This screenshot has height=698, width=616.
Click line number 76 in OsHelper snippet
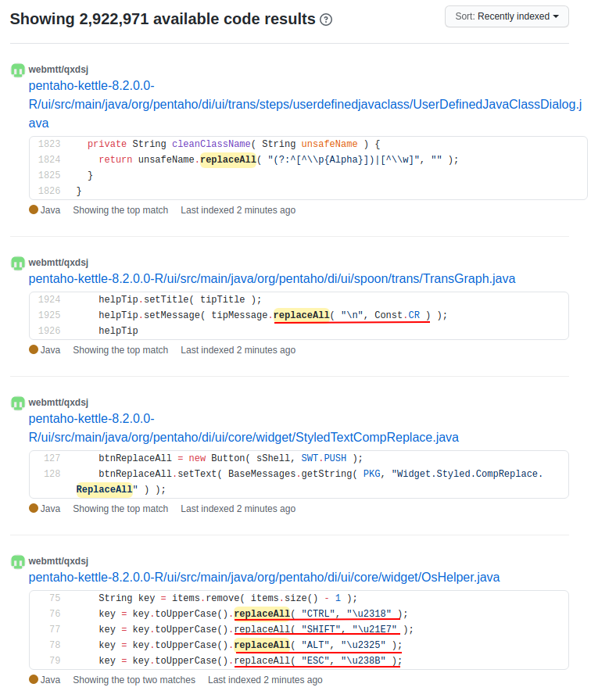(55, 614)
